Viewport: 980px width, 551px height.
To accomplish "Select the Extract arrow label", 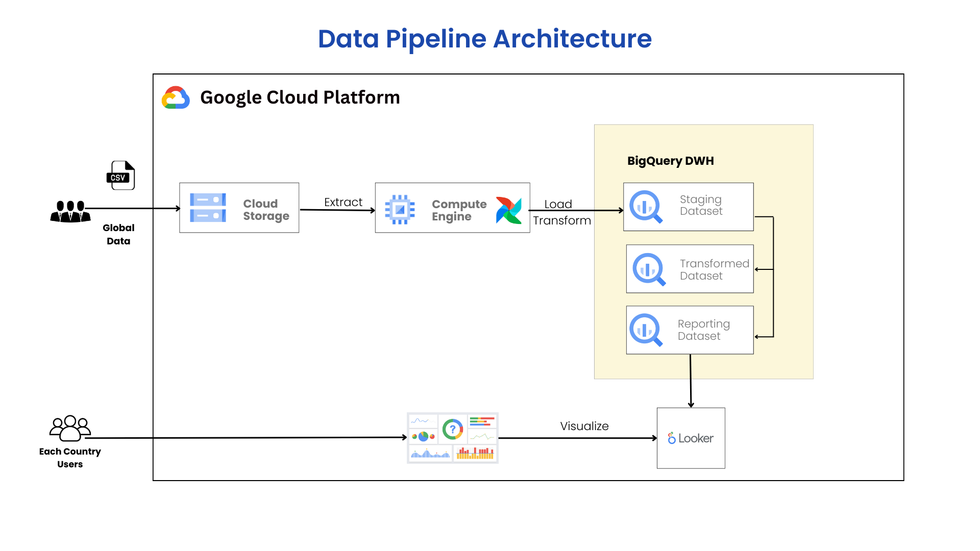I will coord(343,202).
